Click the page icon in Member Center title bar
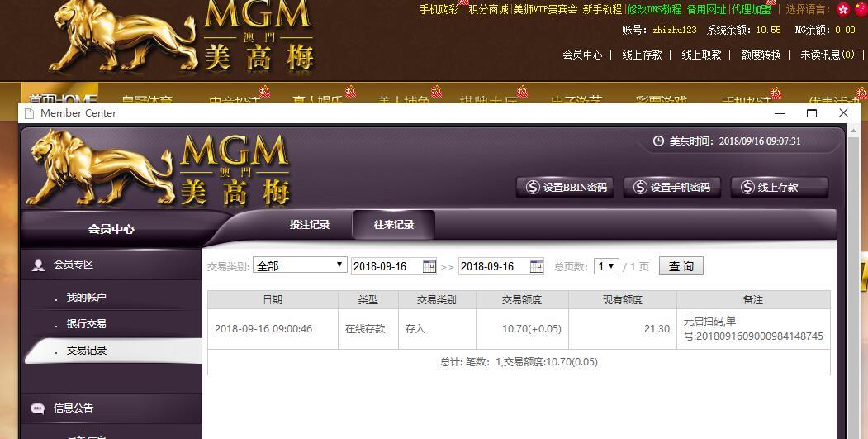The image size is (868, 439). tap(28, 113)
